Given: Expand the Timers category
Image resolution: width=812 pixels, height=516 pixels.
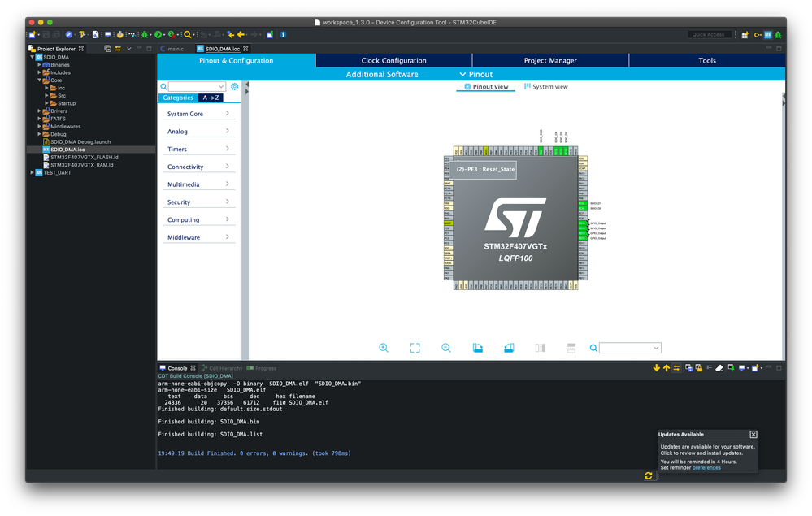Looking at the screenshot, I should (x=198, y=149).
